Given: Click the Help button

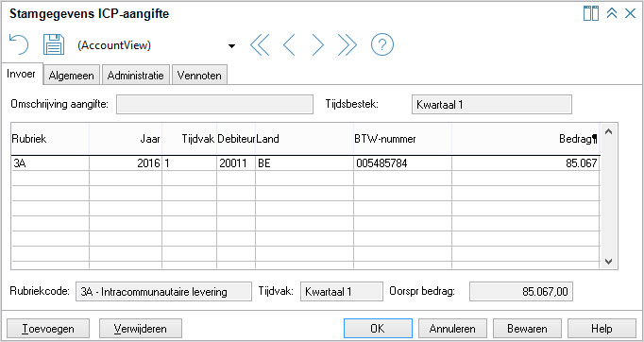Looking at the screenshot, I should click(602, 329).
